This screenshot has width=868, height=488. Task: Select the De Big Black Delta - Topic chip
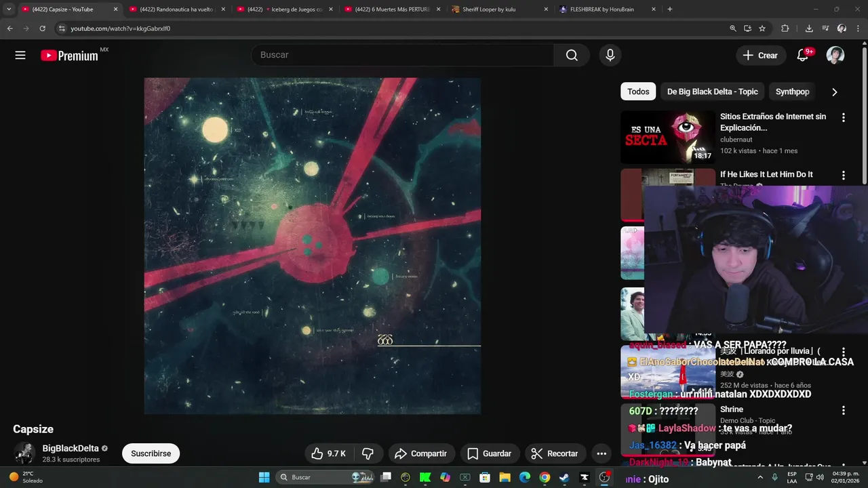point(712,91)
